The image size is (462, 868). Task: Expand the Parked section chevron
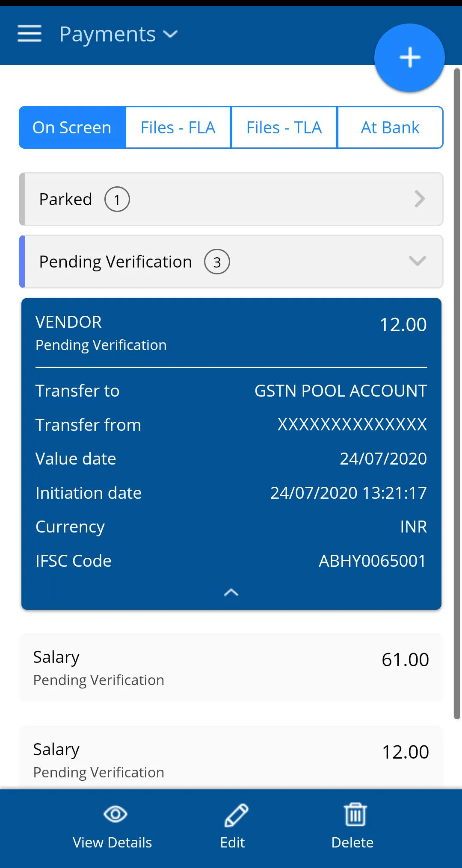[x=419, y=199]
